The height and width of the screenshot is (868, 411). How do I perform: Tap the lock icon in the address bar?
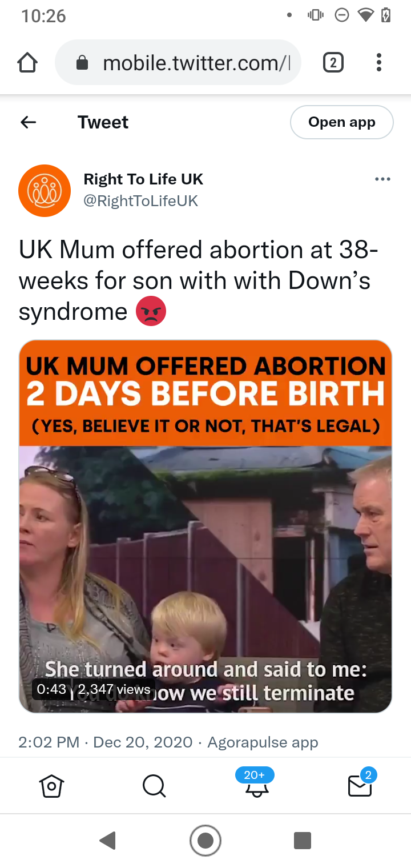pos(82,63)
